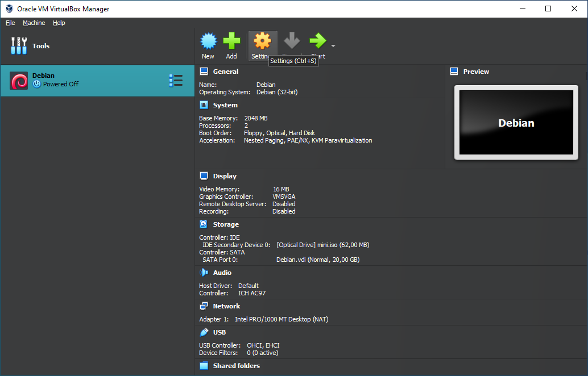Click the Remote Desktop Server 'Disabled' value
This screenshot has width=588, height=376.
[284, 204]
